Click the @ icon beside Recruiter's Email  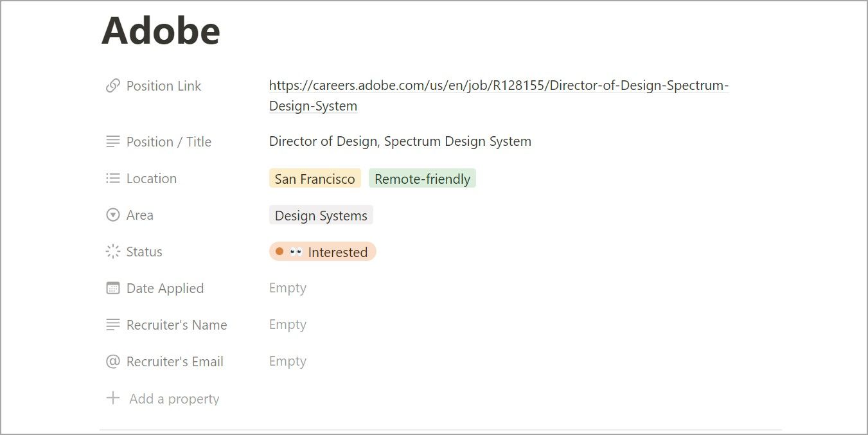pos(112,361)
